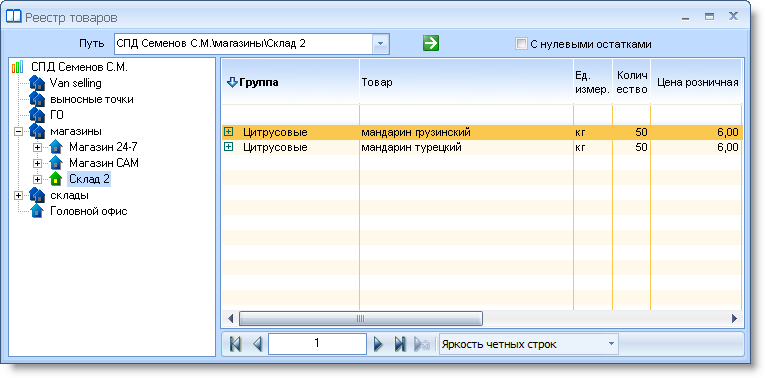Click the выносные точки house icon
The image size is (765, 378).
[x=37, y=99]
